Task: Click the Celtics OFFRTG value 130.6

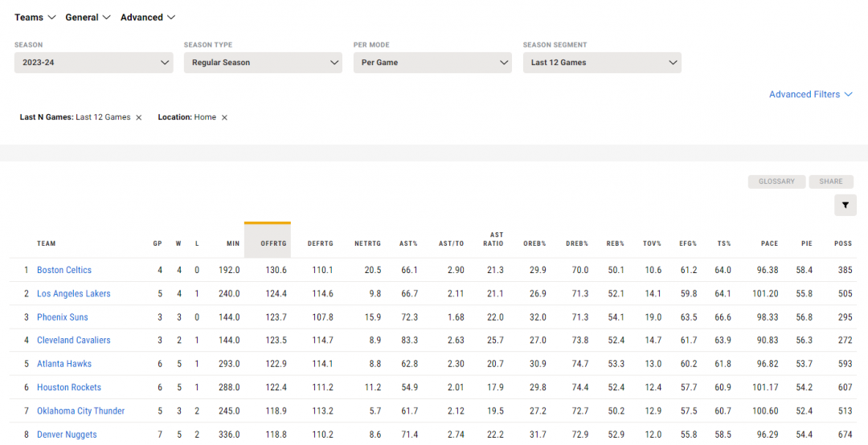Action: click(276, 270)
